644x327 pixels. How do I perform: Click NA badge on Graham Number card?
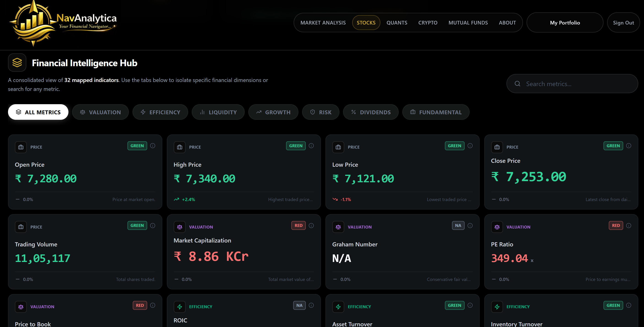(458, 226)
